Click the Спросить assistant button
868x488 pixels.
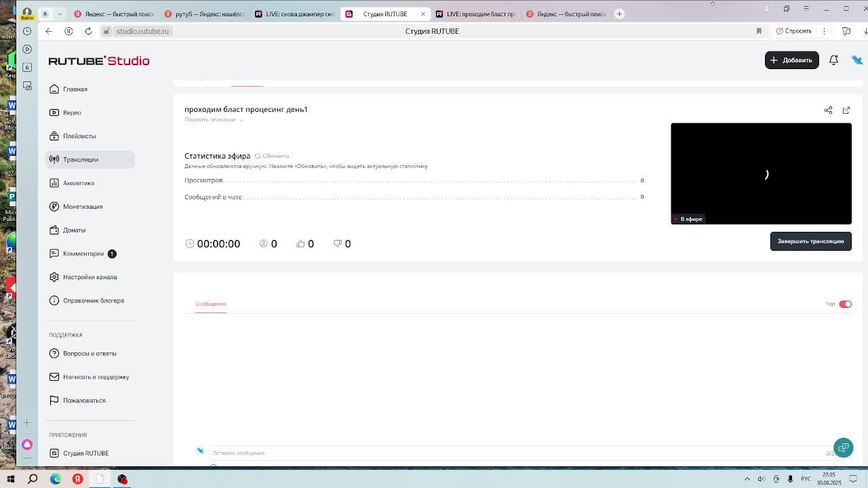coord(794,31)
